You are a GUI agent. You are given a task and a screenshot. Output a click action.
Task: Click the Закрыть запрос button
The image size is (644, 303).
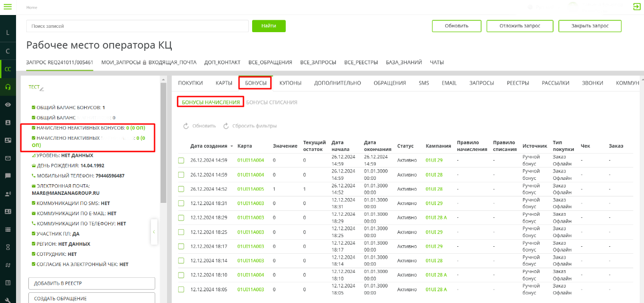pyautogui.click(x=589, y=26)
